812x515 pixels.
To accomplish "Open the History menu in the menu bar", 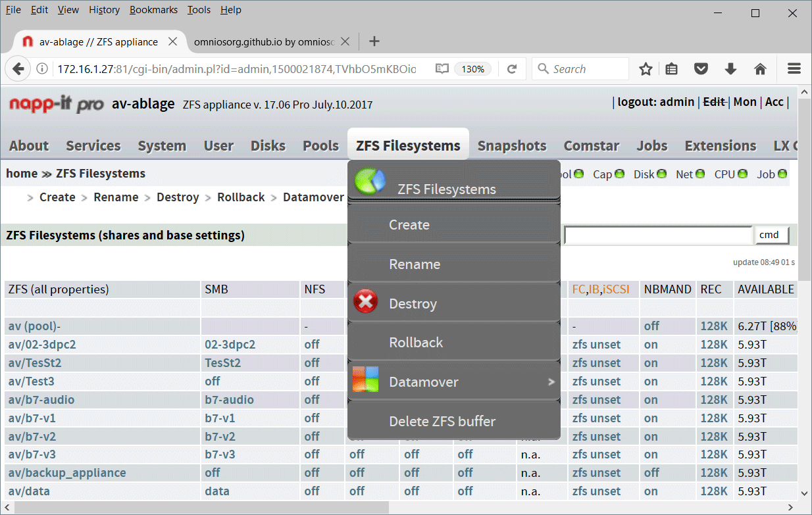I will (x=104, y=10).
